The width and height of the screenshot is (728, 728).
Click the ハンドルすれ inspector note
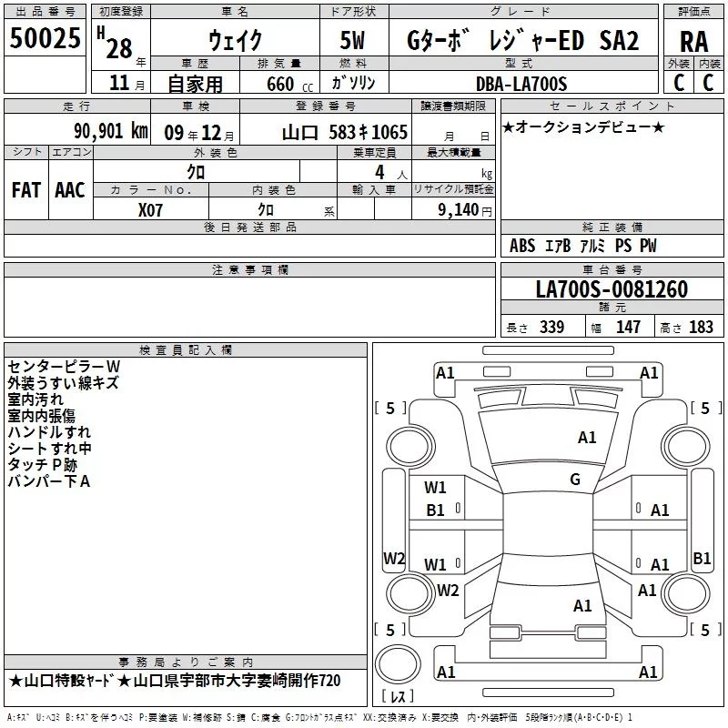[49, 431]
